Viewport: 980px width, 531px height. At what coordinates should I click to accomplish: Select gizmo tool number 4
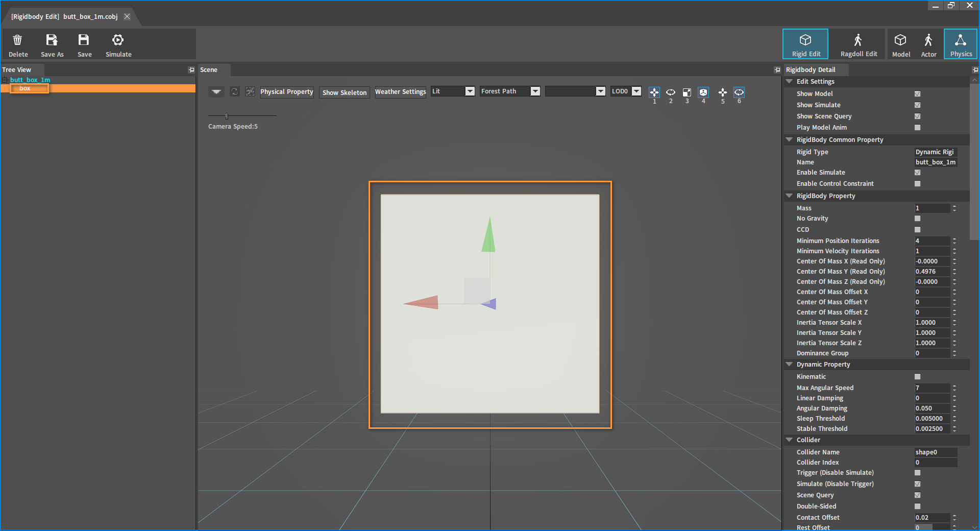click(x=703, y=92)
